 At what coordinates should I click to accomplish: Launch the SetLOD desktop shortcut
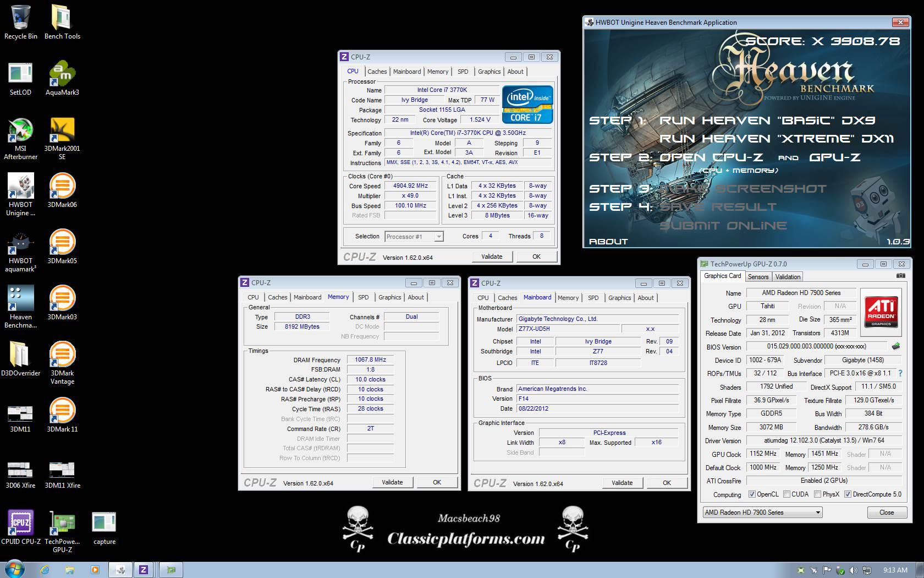tap(21, 78)
